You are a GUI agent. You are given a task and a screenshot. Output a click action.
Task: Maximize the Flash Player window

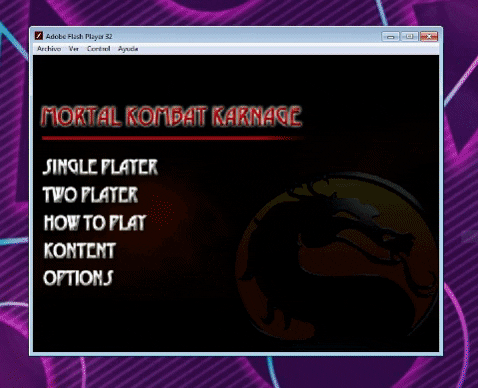coord(410,36)
